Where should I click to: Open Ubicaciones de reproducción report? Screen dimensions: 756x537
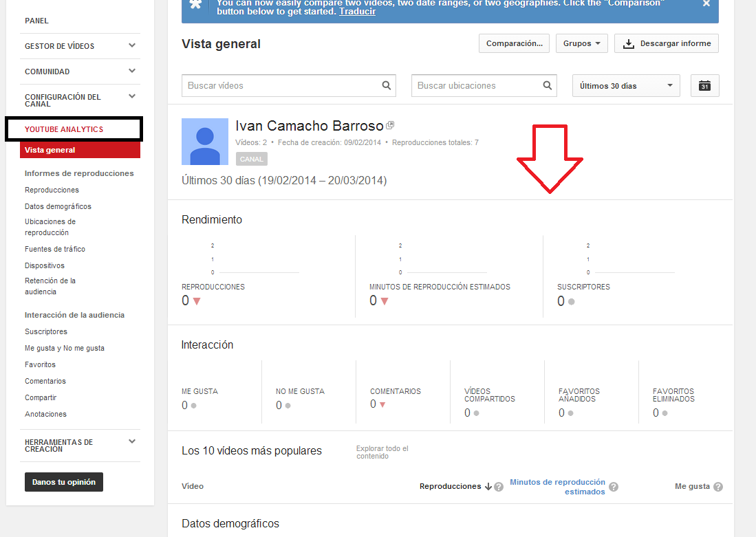50,227
